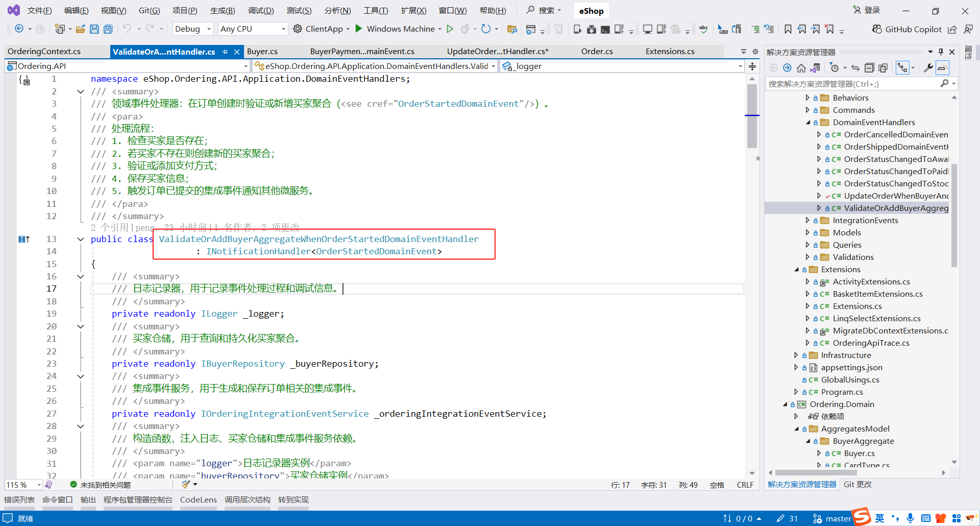The width and height of the screenshot is (980, 526).
Task: Open the 调试(D) menu
Action: [x=261, y=11]
